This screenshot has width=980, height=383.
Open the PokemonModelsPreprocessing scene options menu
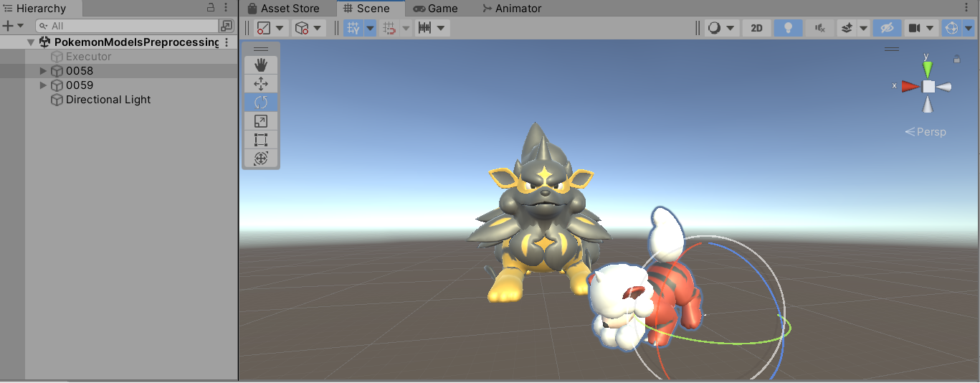click(227, 42)
